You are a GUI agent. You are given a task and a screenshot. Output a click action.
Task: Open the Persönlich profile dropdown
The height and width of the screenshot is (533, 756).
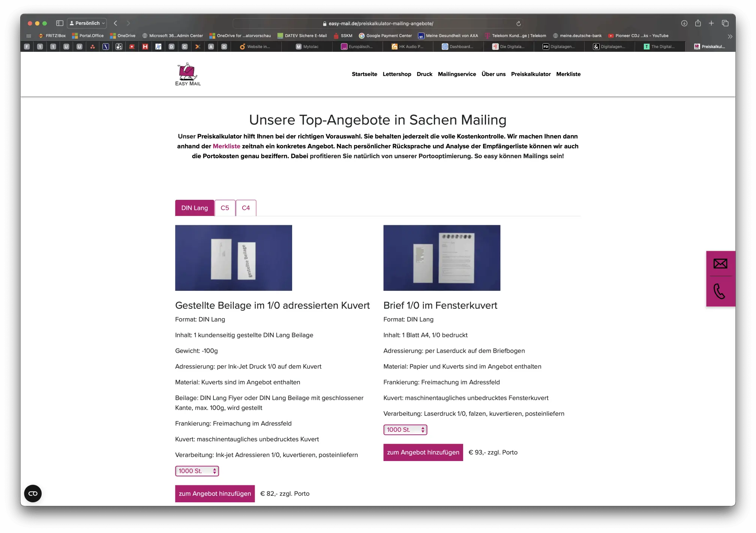87,23
